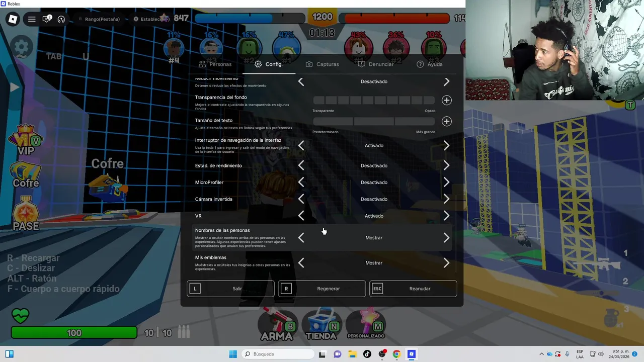The image size is (644, 362).
Task: Open the VIP icon
Action: coord(26,140)
